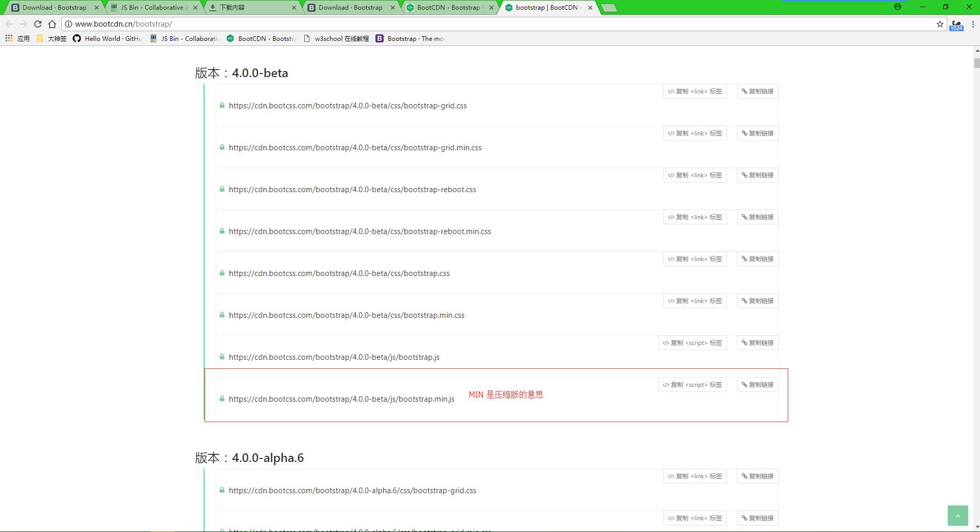
Task: Click 复制链接 for beta bootstrap-reboot.min.css
Action: [758, 217]
